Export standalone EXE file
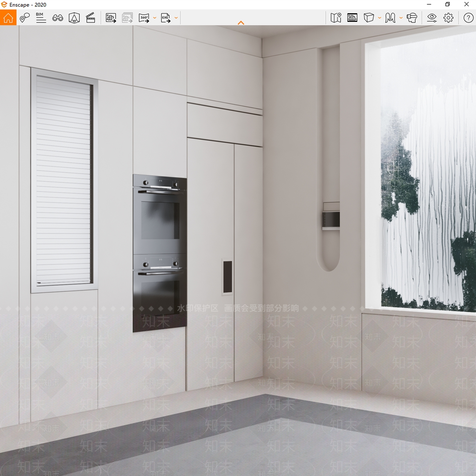This screenshot has width=476, height=476. (166, 18)
